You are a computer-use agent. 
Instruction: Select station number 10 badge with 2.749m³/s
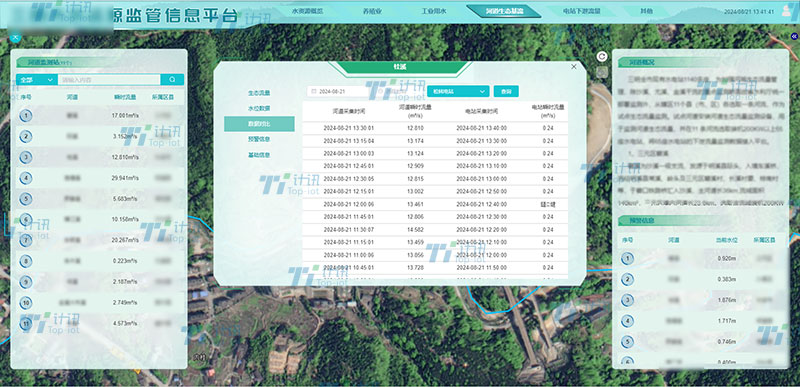(x=26, y=303)
